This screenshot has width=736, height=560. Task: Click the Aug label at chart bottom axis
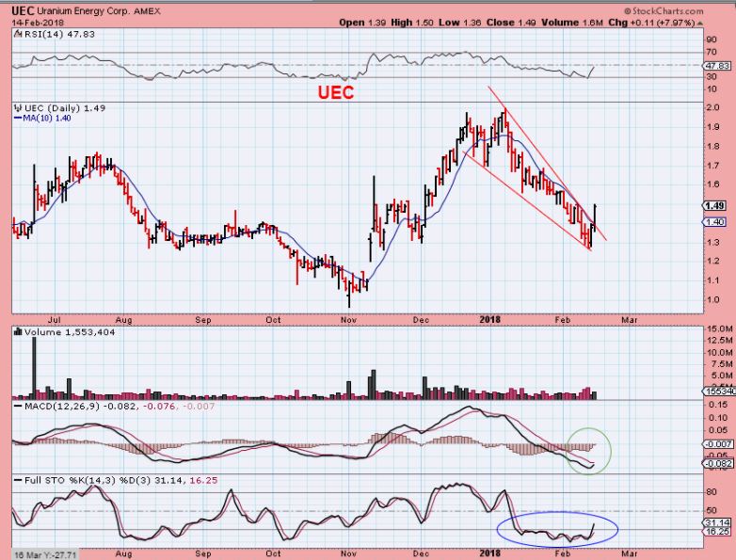123,553
